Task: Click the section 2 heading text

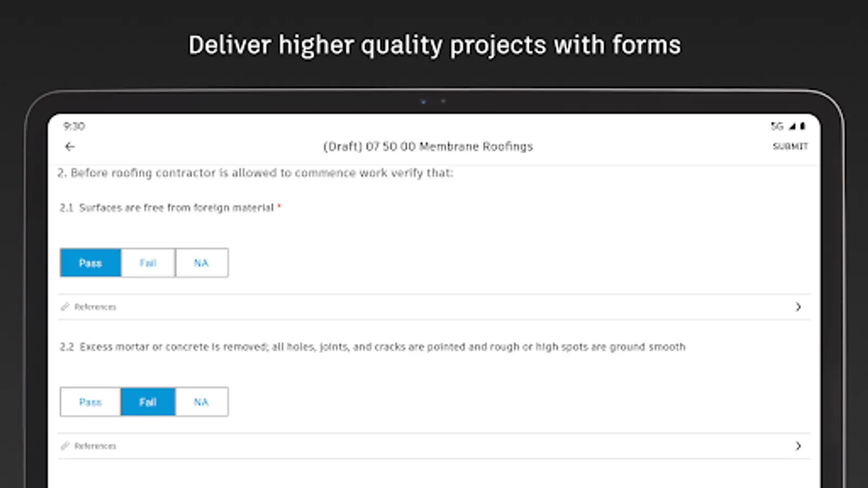Action: (255, 173)
